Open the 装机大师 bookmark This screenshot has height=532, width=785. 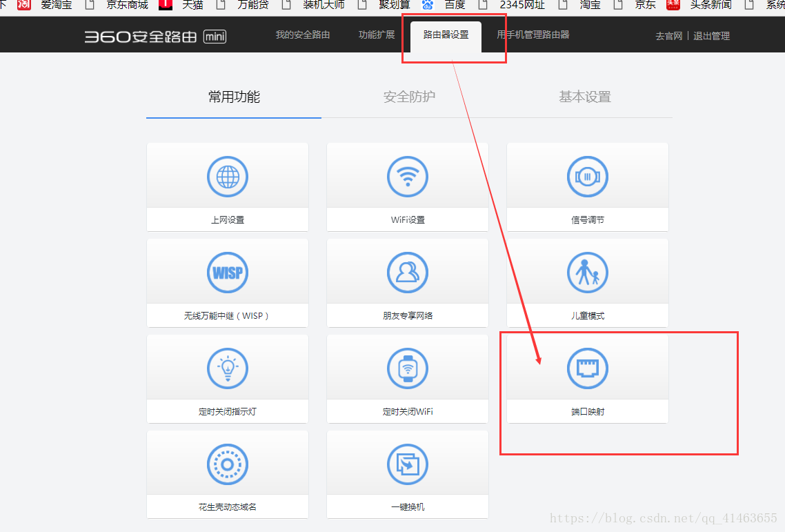pyautogui.click(x=324, y=5)
